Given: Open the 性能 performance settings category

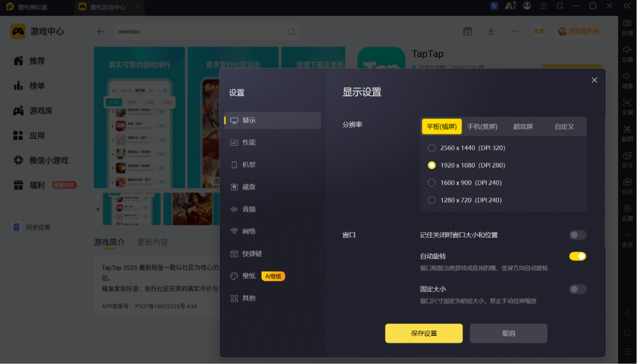Looking at the screenshot, I should (273, 142).
